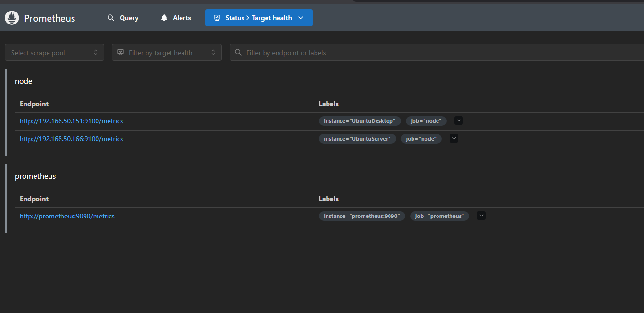Click selector arrows in scrape pool box
The image size is (644, 313).
click(x=96, y=52)
